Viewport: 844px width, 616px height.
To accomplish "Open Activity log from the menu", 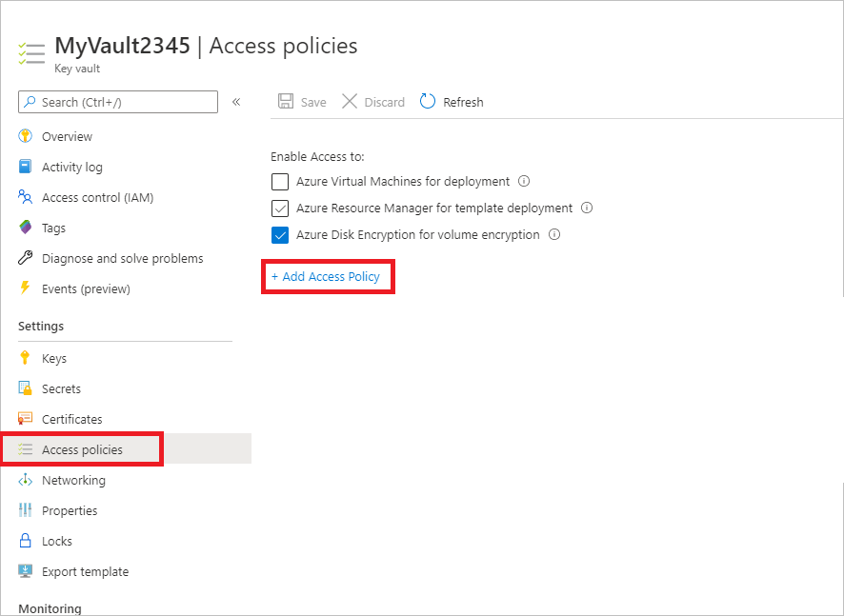I will [25, 167].
